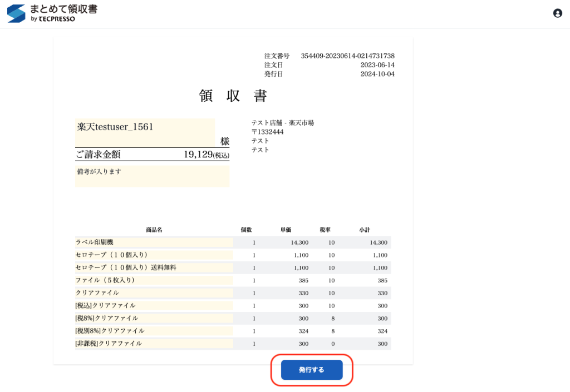
Task: Click the store name テスト店舗 - 楽天市場
Action: (282, 123)
